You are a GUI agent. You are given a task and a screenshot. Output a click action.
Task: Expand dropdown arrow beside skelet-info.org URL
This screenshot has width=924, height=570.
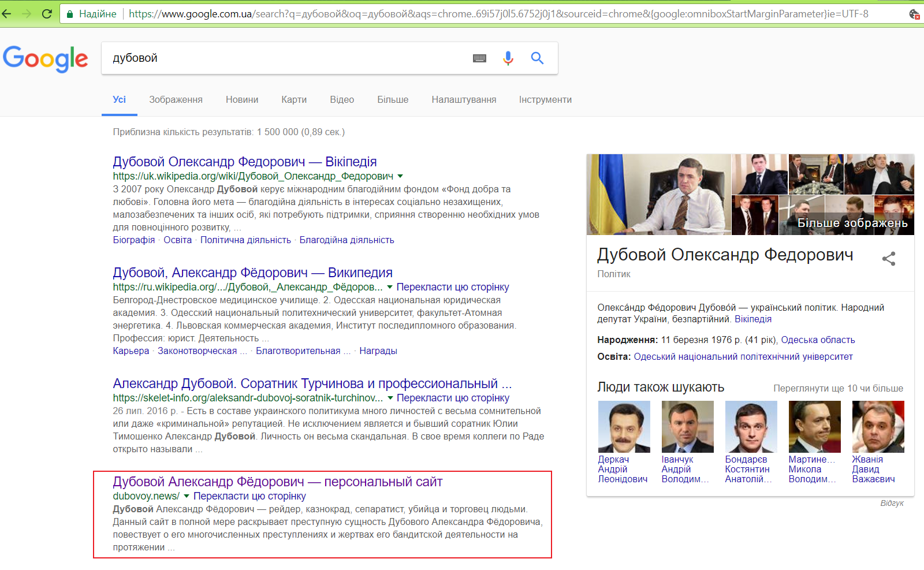[390, 398]
